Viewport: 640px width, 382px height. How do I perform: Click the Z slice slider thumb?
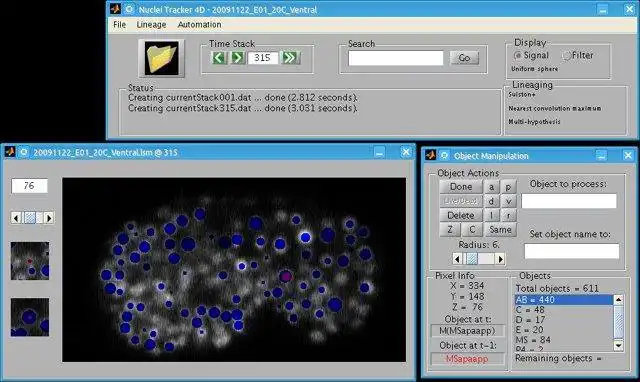[30, 218]
